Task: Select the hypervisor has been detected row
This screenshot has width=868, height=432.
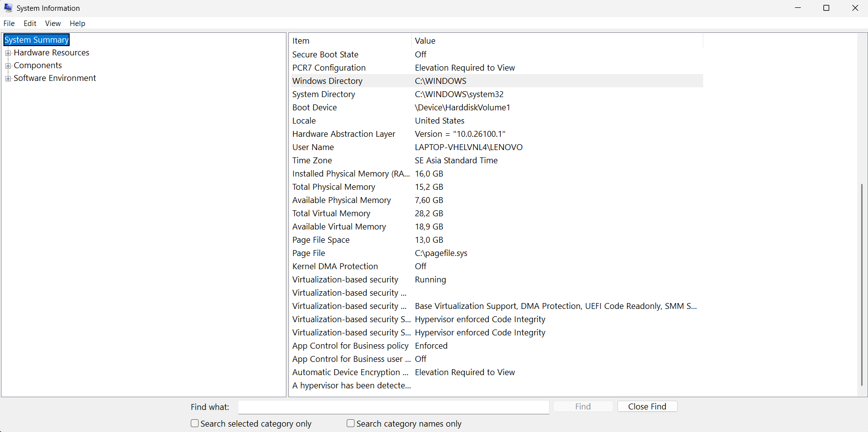Action: click(x=496, y=385)
